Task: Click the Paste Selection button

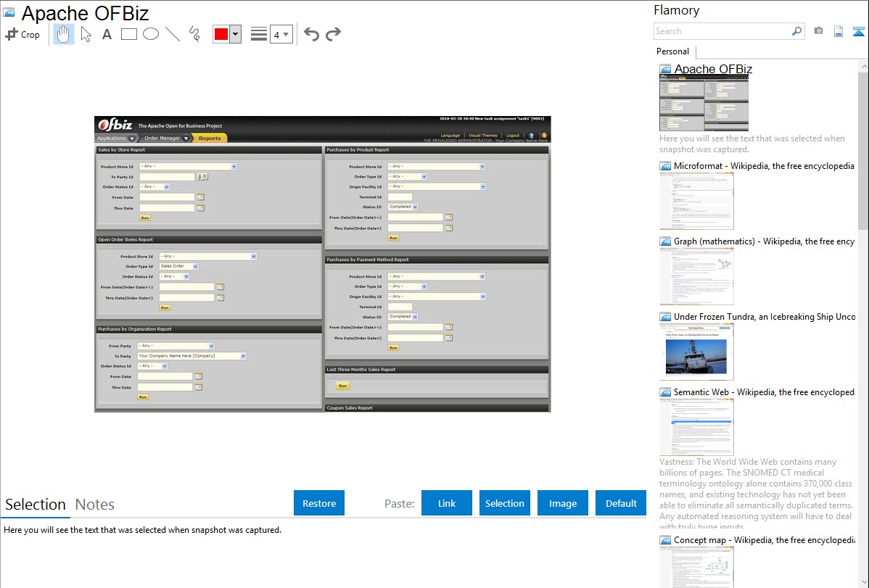Action: tap(505, 503)
